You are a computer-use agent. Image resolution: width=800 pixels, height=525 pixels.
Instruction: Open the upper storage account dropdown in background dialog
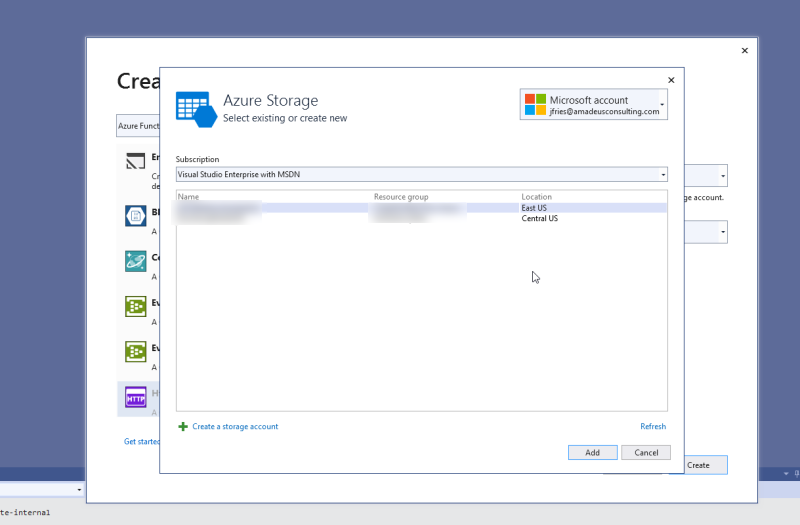(722, 176)
